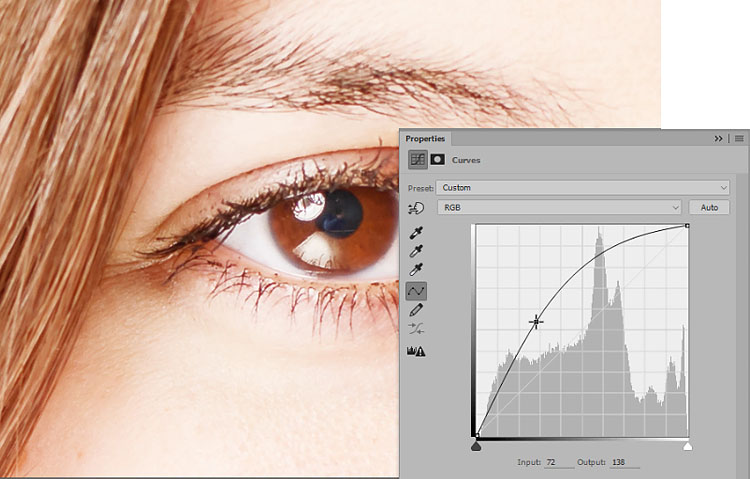The width and height of the screenshot is (750, 479).
Task: Select the on-image targeted adjustment tool
Action: (416, 208)
